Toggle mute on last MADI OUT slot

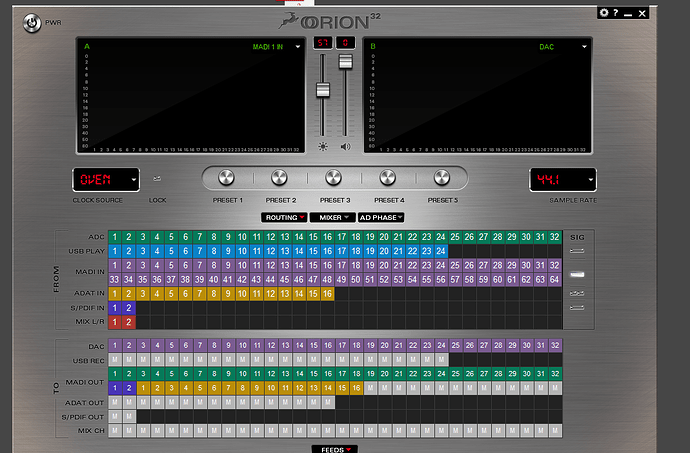[555, 388]
